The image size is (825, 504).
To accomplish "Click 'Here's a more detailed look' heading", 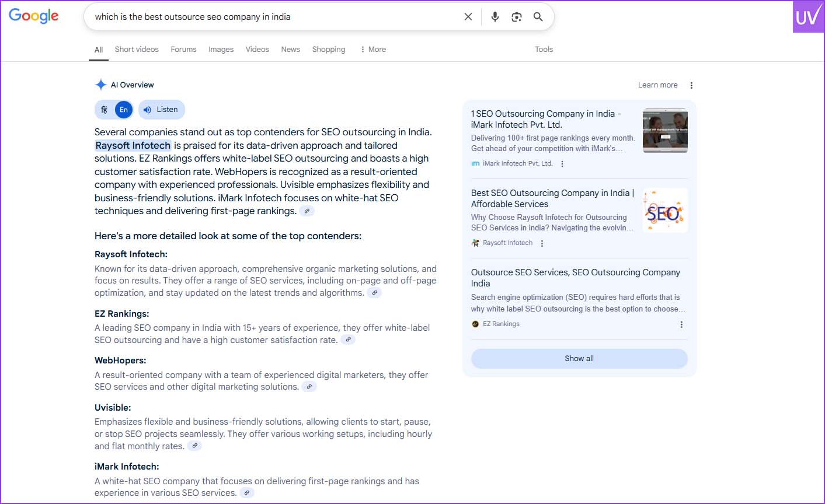I will click(x=228, y=236).
